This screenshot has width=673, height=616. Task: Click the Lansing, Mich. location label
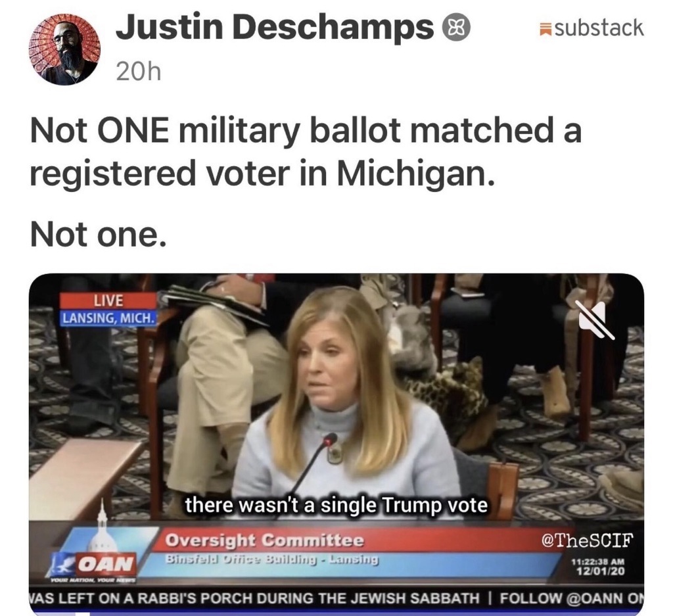pyautogui.click(x=108, y=318)
